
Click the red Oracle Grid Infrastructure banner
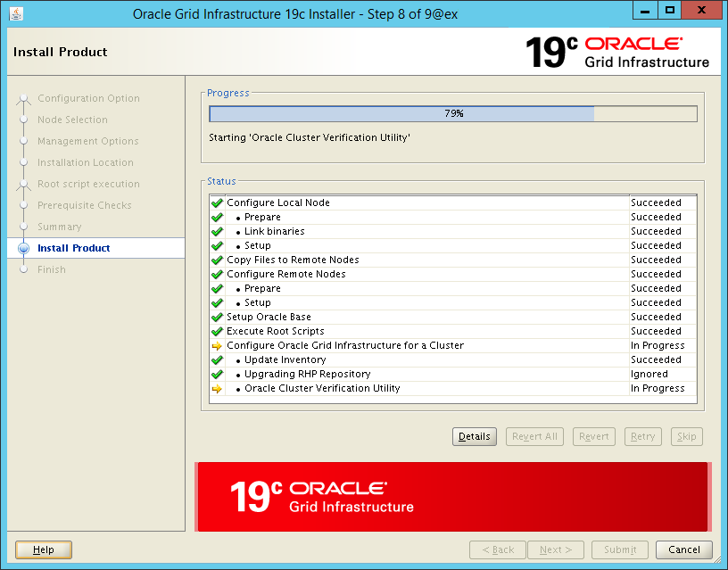click(x=452, y=497)
